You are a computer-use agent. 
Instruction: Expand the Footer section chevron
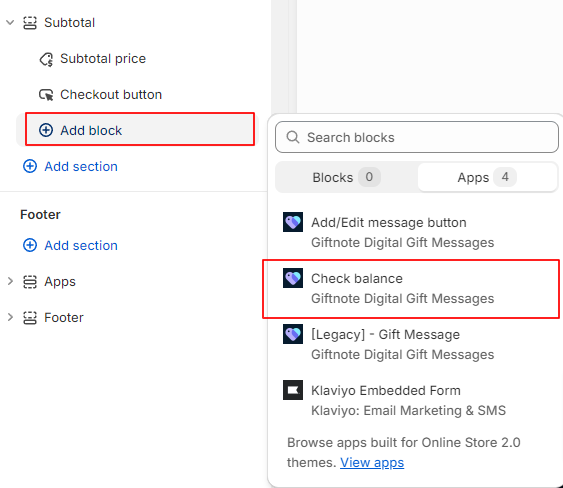coord(10,317)
